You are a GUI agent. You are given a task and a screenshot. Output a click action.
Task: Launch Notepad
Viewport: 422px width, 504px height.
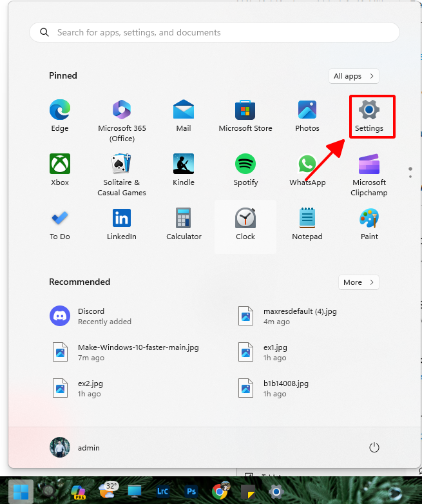(x=307, y=224)
